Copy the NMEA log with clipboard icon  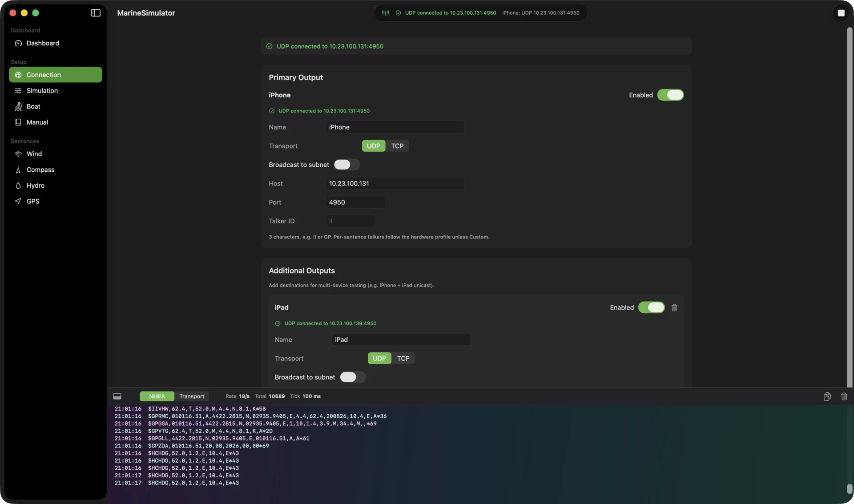[x=827, y=396]
